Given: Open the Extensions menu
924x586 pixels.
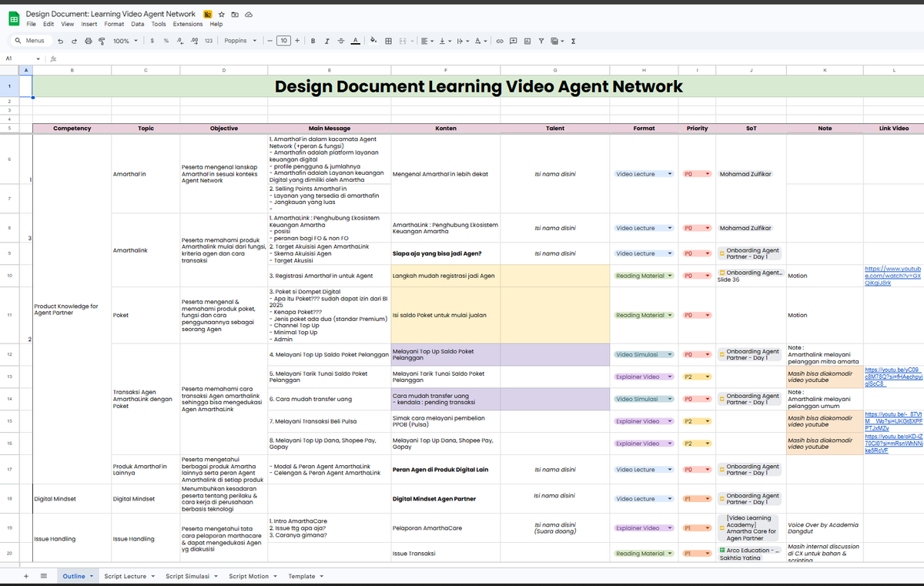Looking at the screenshot, I should 188,24.
